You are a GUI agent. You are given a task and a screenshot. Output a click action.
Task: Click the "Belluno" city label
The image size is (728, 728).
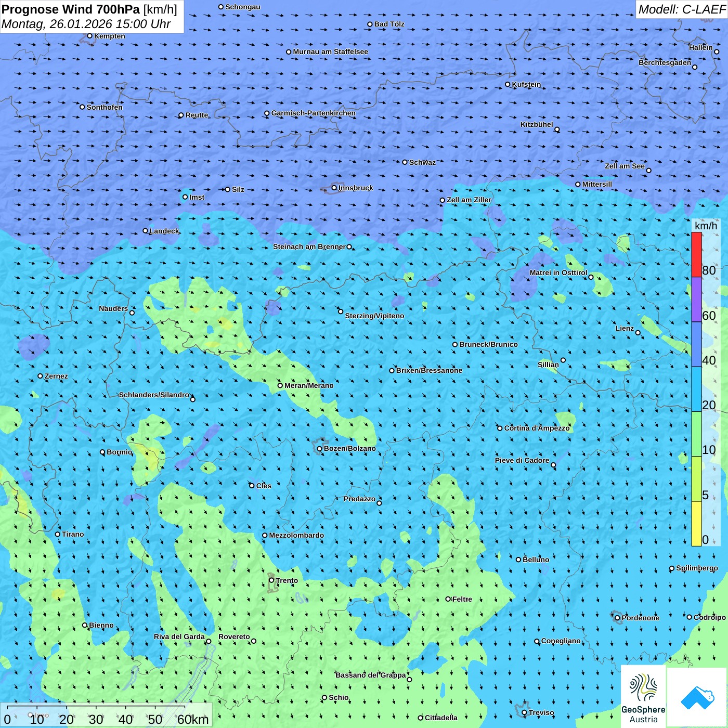536,560
